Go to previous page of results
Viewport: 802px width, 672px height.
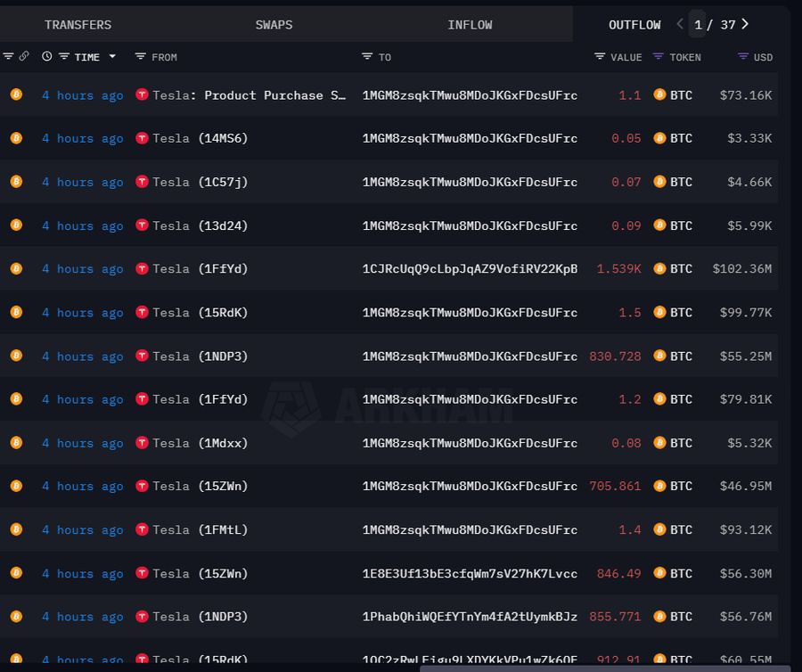coord(680,24)
